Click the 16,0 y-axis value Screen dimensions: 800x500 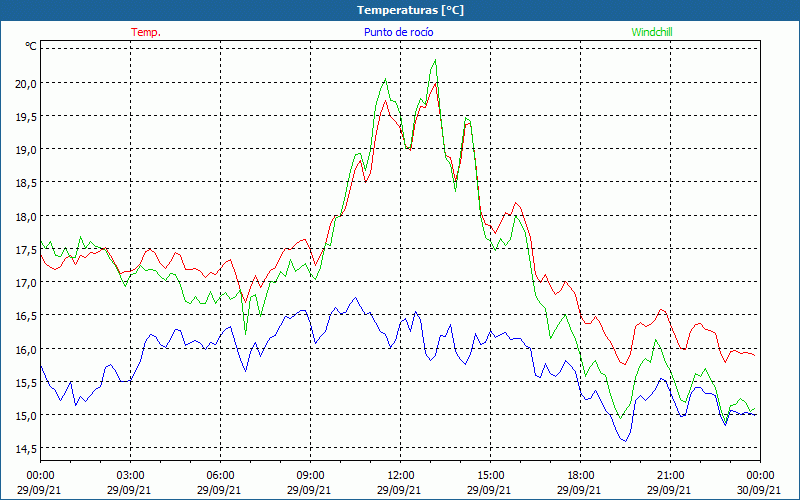coord(26,349)
